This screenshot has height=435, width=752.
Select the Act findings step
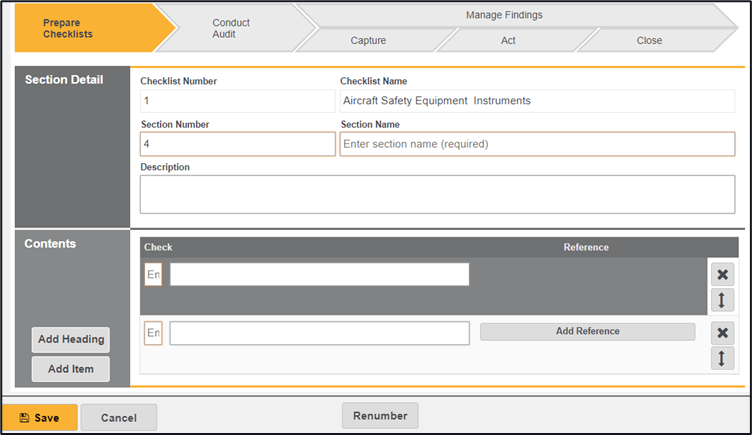coord(508,41)
